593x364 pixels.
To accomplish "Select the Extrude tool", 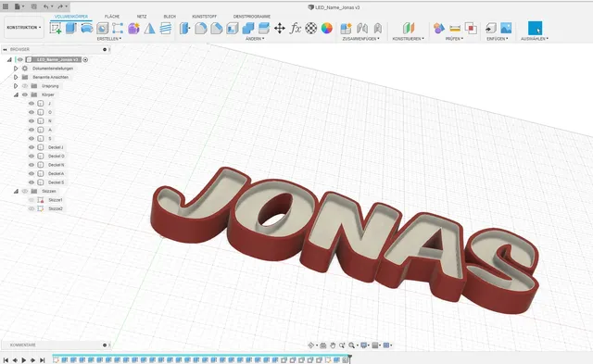I will 71,29.
